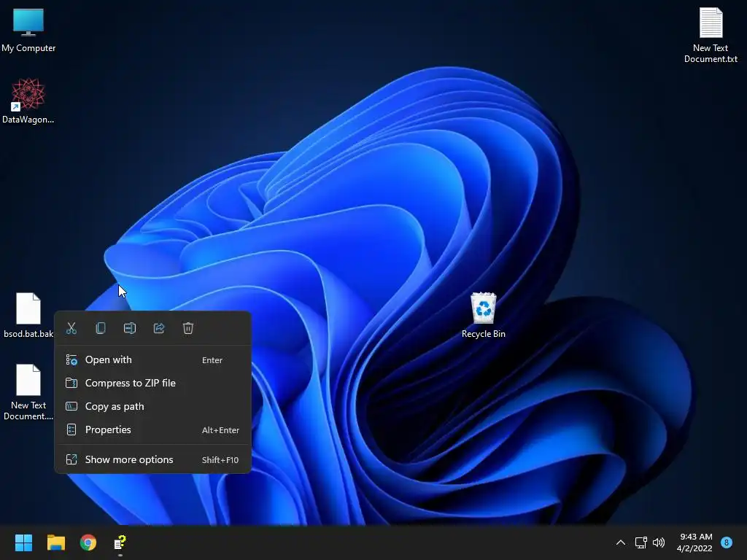
Task: Click the Copy icon in context menu
Action: (x=101, y=328)
